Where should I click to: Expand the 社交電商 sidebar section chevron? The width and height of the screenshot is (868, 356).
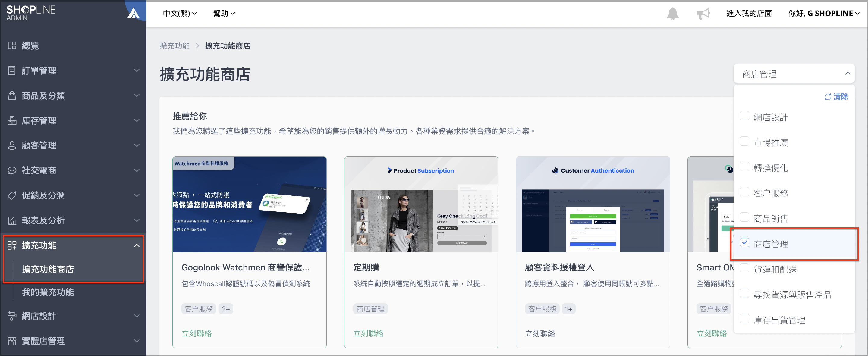tap(137, 170)
